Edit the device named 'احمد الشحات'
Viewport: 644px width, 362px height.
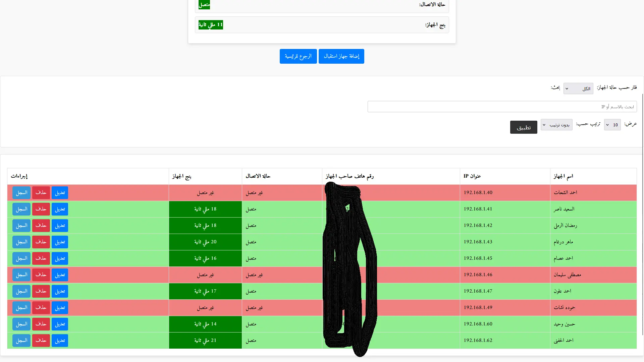[x=60, y=193]
